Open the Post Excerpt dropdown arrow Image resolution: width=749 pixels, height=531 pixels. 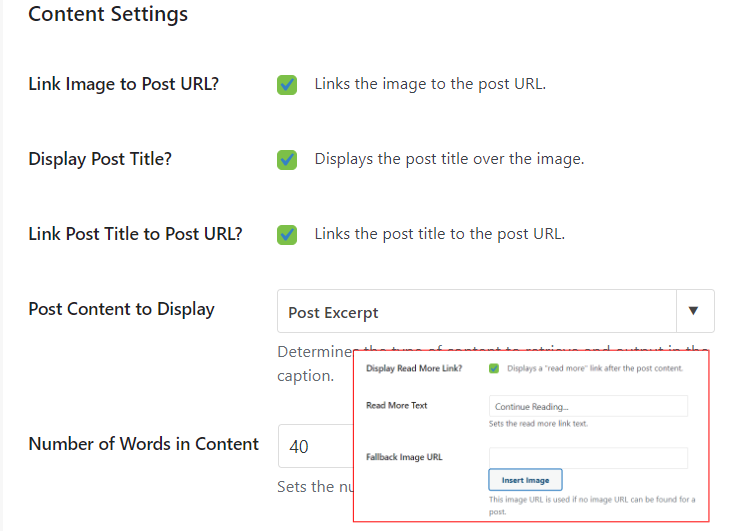click(695, 311)
